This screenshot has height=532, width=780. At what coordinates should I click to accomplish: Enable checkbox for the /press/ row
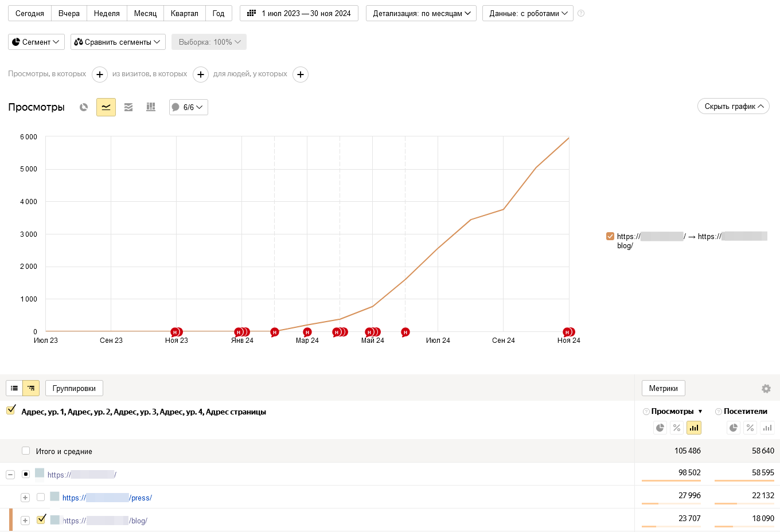pos(41,497)
